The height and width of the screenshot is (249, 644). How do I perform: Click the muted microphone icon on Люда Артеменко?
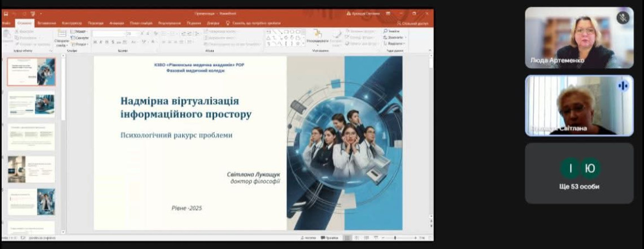623,18
